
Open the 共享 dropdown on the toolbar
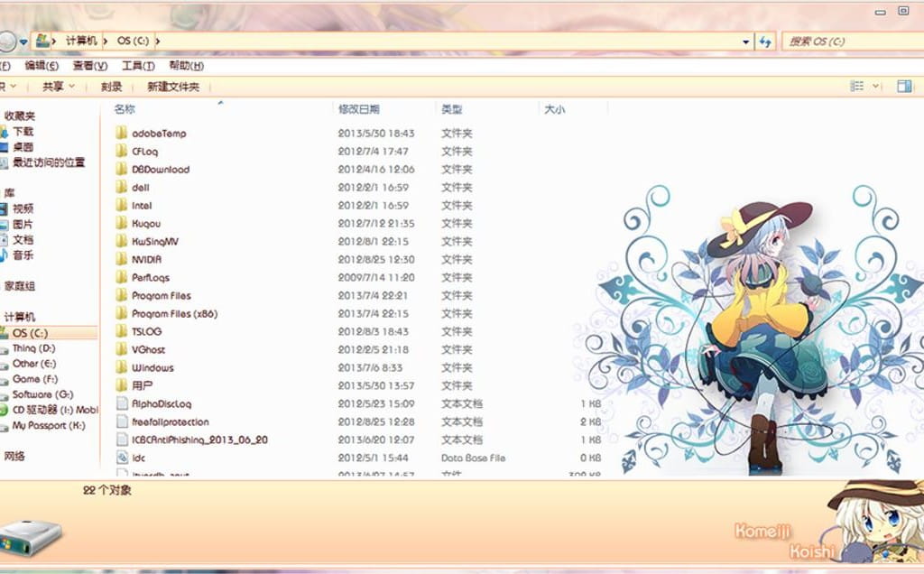(x=56, y=86)
